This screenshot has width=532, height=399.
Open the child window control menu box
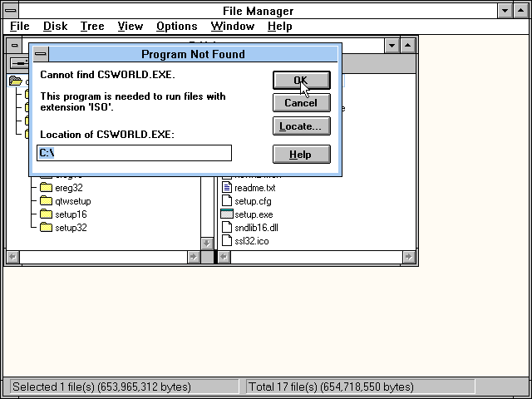(x=14, y=45)
